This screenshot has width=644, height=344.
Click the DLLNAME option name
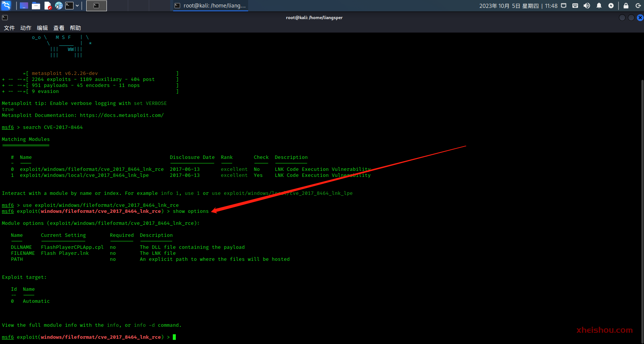click(21, 247)
